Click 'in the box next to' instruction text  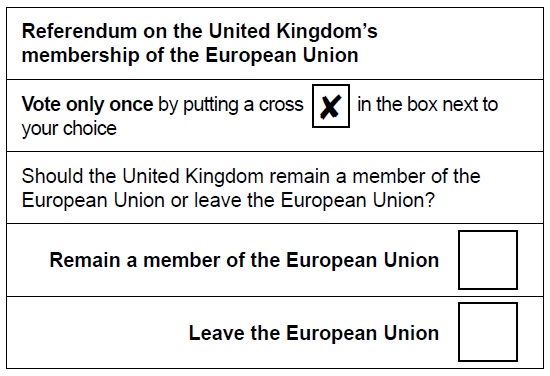coord(428,104)
